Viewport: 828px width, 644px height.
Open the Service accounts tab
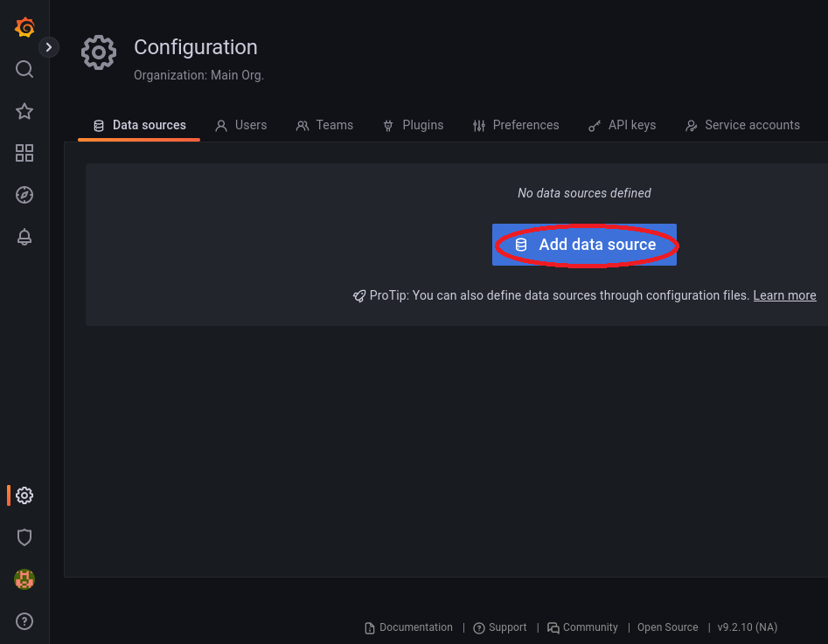pos(741,125)
